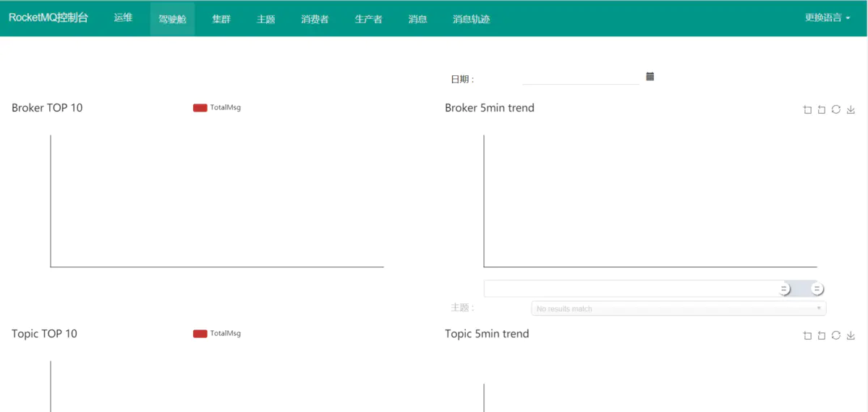Open the 消息轨迹 message trace page

coord(471,19)
